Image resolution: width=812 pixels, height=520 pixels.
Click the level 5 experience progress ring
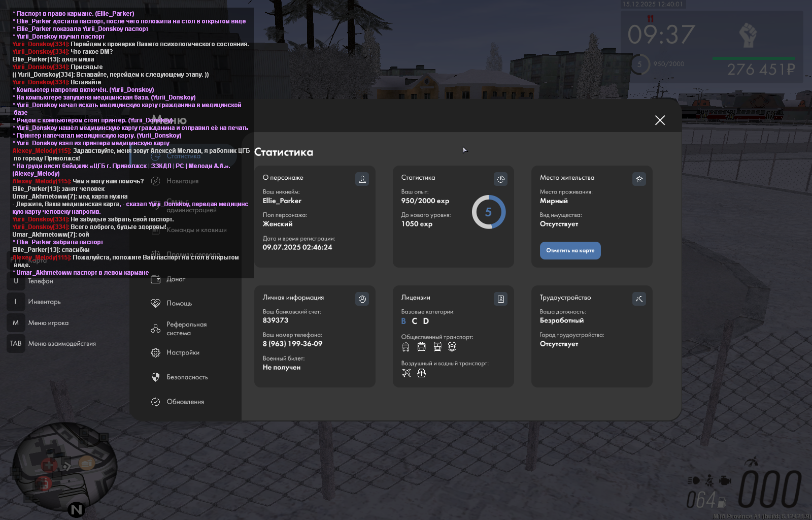488,212
